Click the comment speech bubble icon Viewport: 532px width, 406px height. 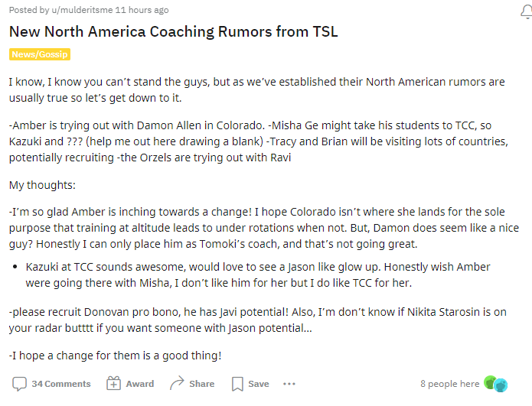[x=20, y=383]
